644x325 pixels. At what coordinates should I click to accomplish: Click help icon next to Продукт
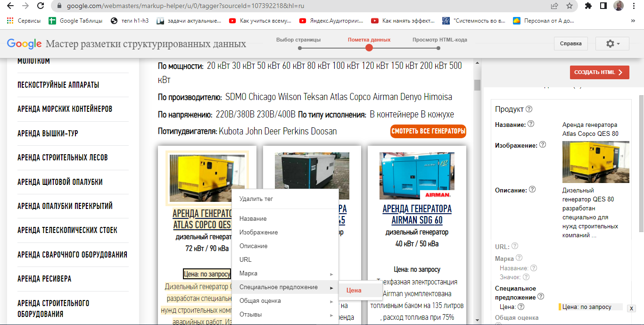(x=529, y=109)
